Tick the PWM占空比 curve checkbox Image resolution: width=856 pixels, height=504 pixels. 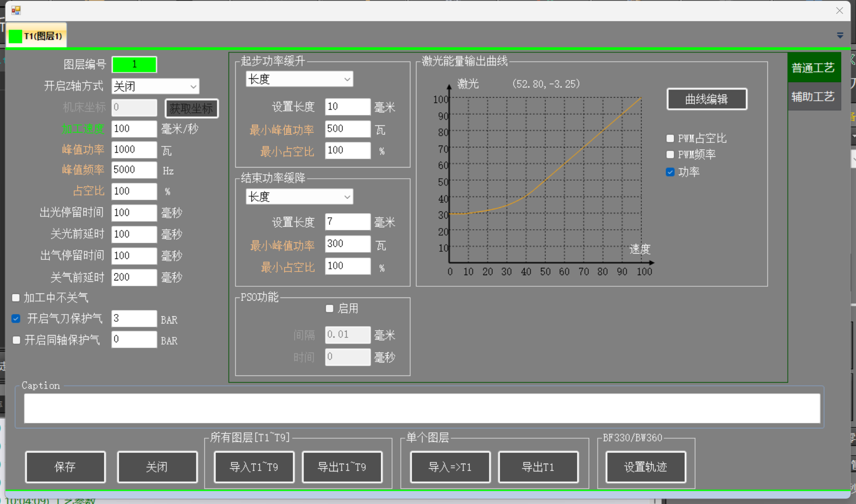[x=670, y=138]
